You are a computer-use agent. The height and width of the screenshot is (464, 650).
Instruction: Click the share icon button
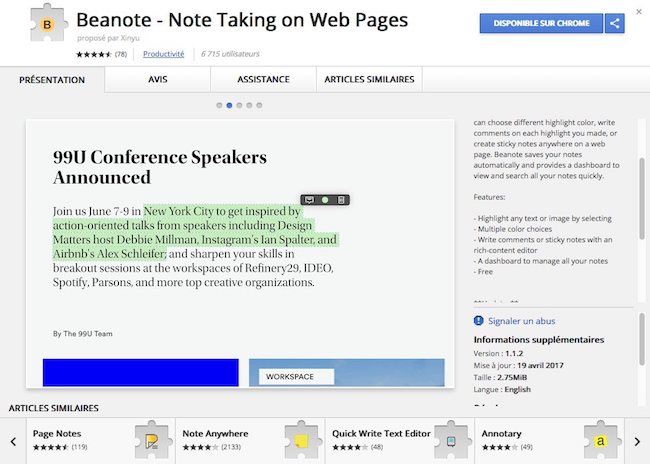pos(615,23)
